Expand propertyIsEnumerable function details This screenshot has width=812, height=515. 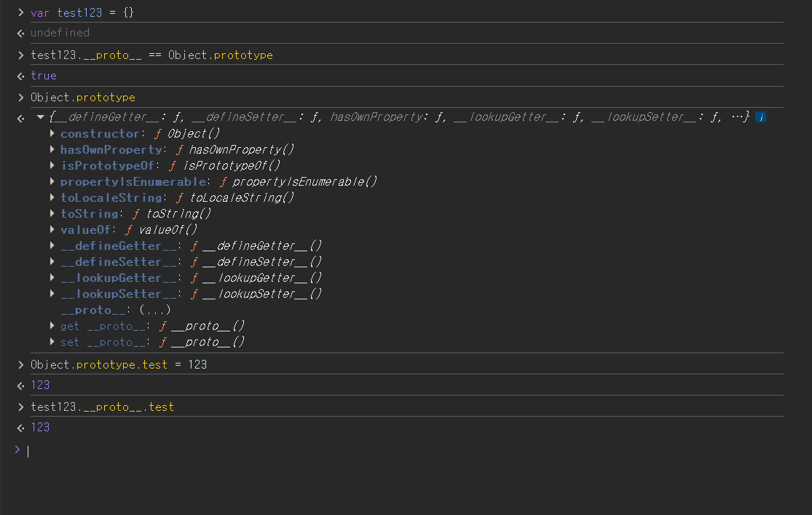52,182
